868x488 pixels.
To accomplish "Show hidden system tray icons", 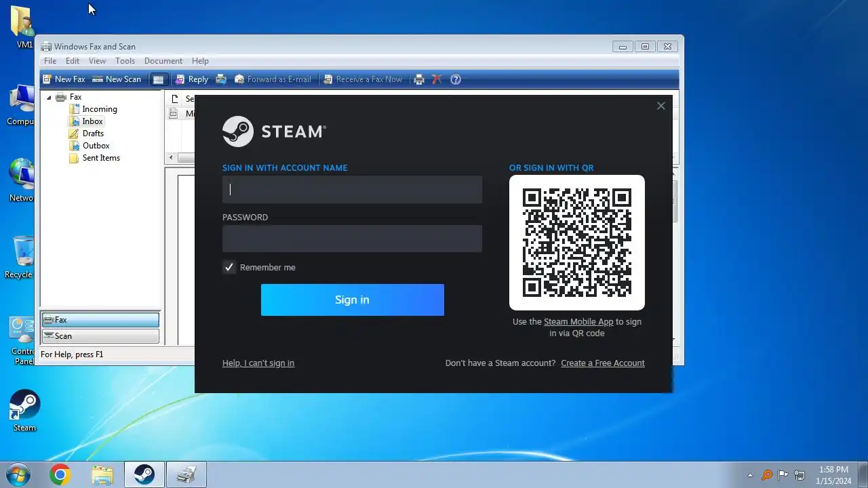I will (x=750, y=475).
